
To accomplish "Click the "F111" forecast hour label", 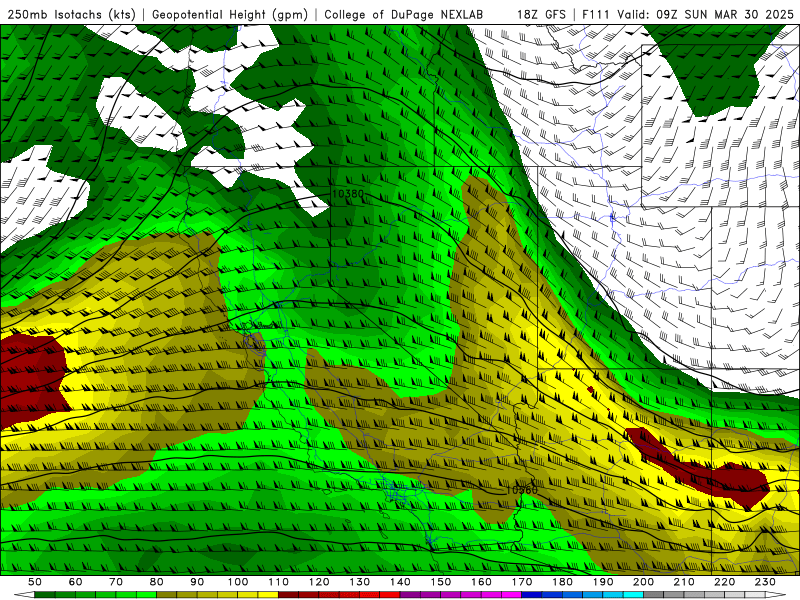I will point(596,14).
